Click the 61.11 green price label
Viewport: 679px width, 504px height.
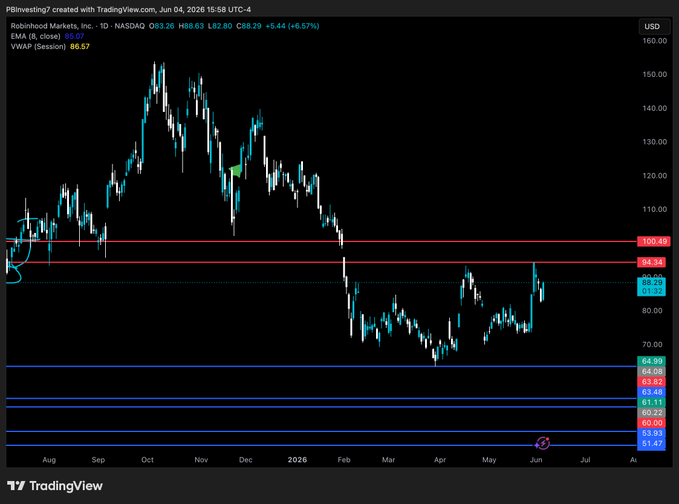(652, 402)
